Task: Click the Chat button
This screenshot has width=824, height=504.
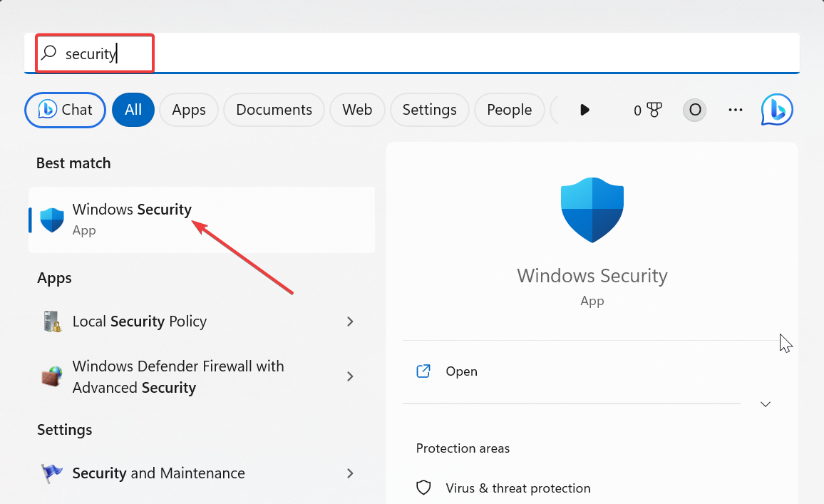Action: point(65,109)
